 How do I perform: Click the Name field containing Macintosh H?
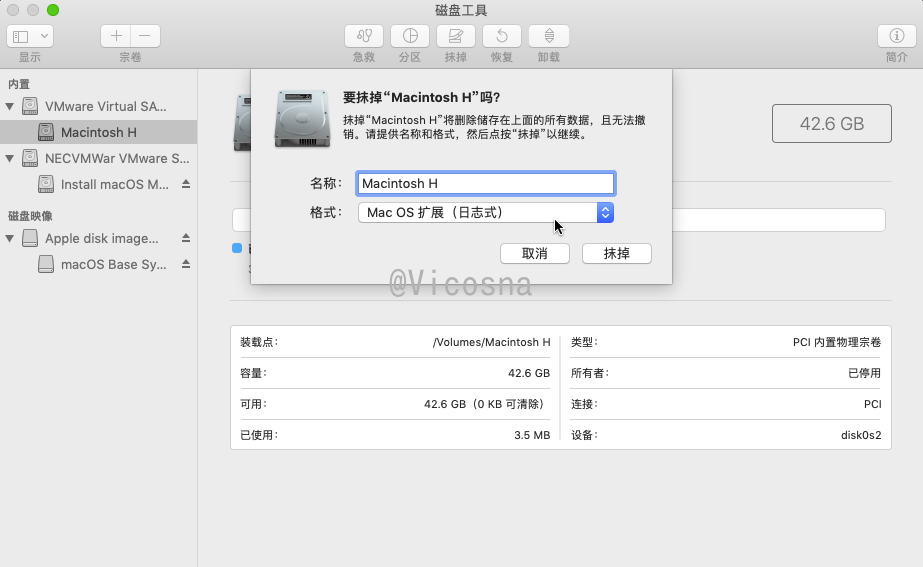click(486, 184)
